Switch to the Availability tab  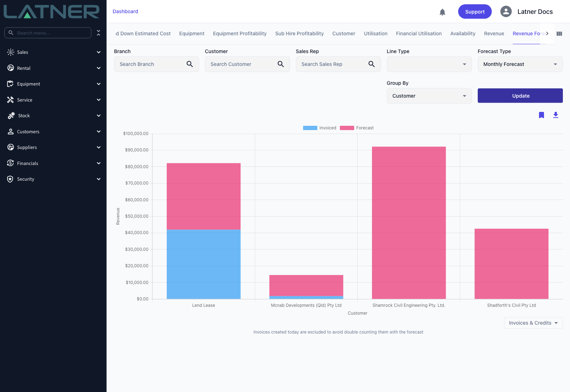tap(463, 33)
